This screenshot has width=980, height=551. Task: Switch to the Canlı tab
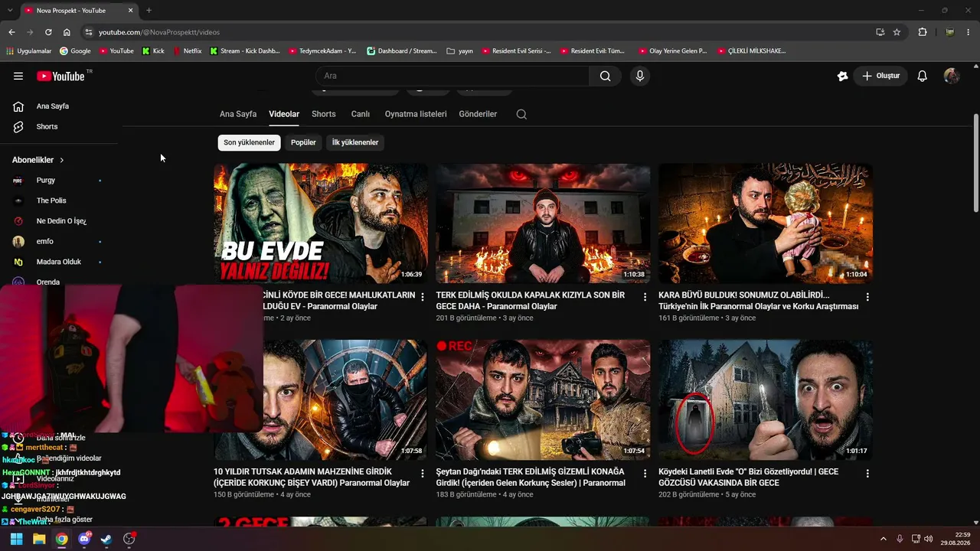coord(361,114)
